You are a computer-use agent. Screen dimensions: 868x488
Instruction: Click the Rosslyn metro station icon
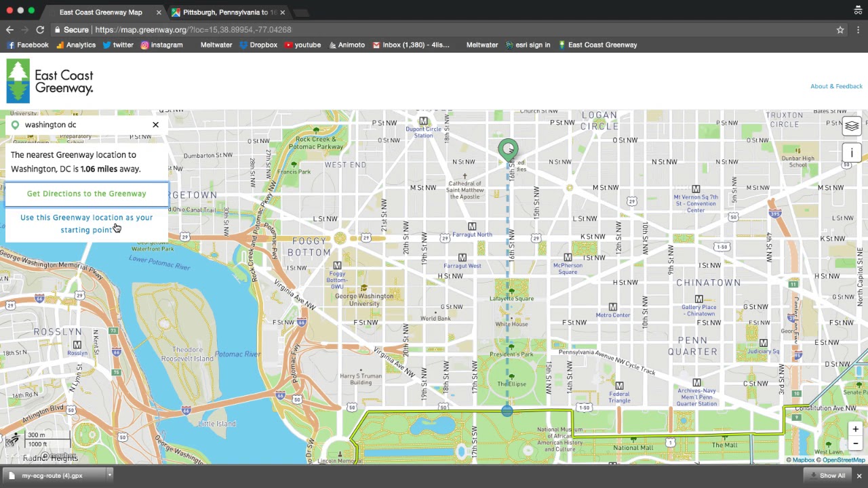[77, 344]
